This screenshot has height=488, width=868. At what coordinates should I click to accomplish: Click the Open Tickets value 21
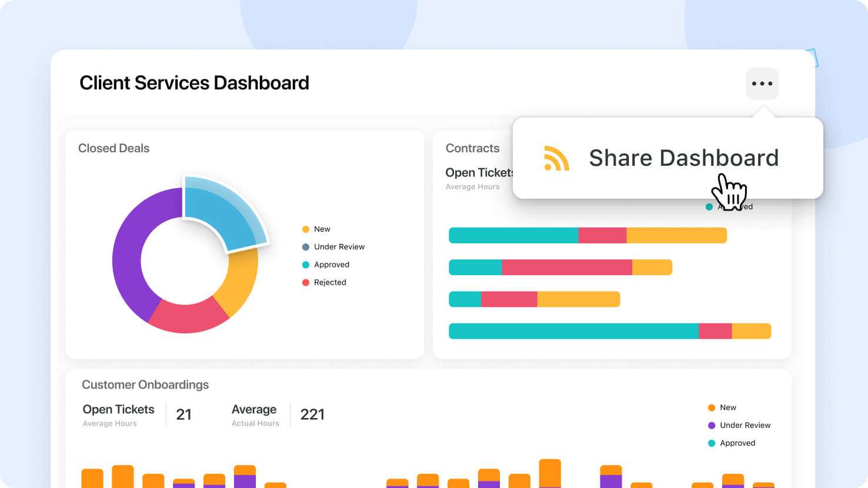[x=183, y=415]
